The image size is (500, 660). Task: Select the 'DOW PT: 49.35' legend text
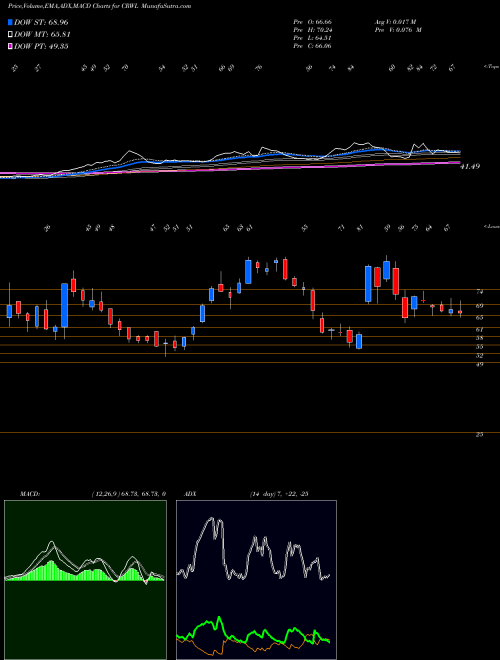[41, 46]
